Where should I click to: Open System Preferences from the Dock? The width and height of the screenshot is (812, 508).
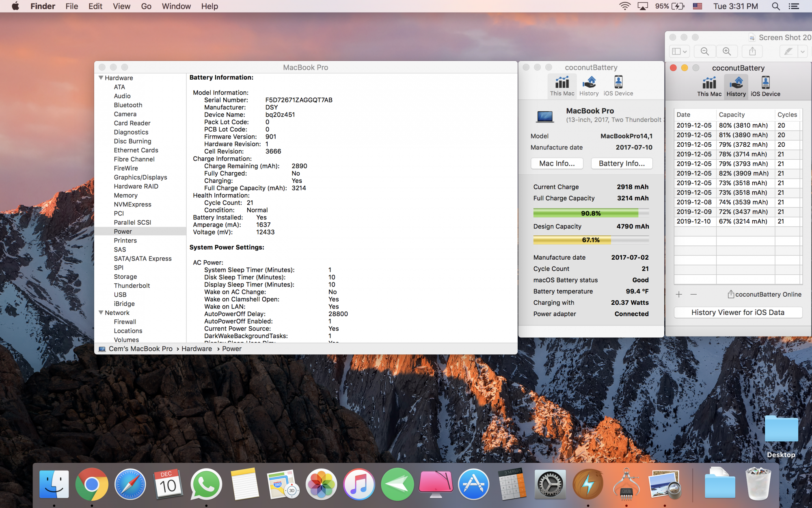550,484
